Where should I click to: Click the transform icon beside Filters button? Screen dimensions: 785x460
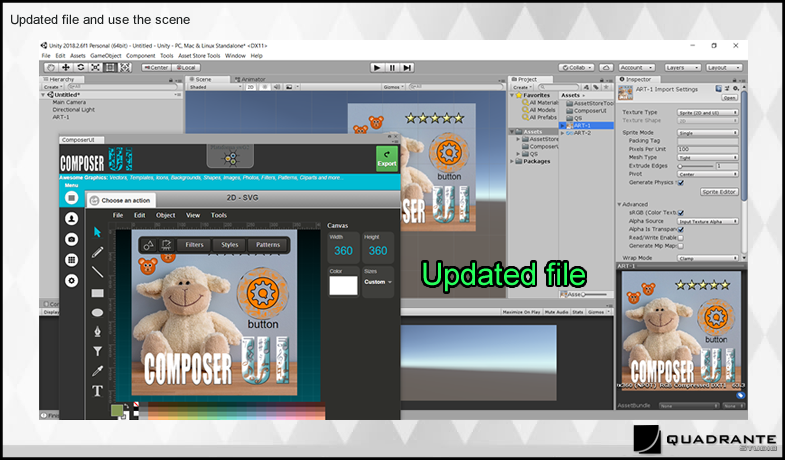pyautogui.click(x=166, y=245)
